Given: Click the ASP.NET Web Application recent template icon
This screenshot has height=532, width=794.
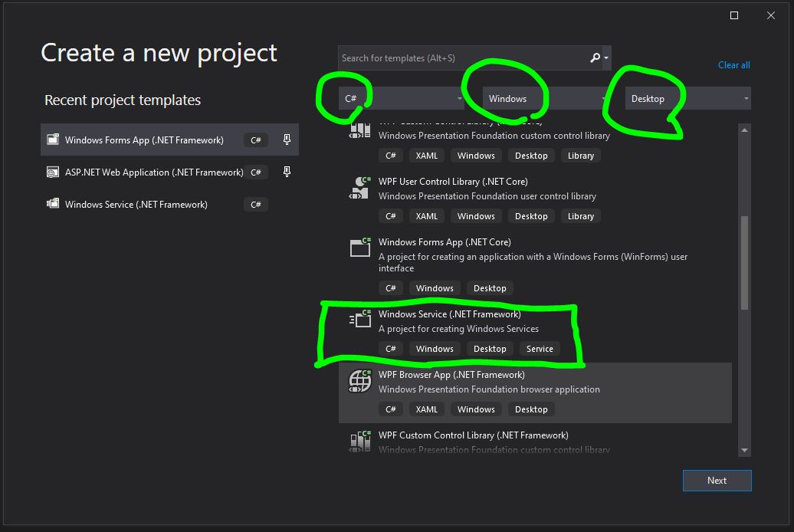Looking at the screenshot, I should click(54, 172).
